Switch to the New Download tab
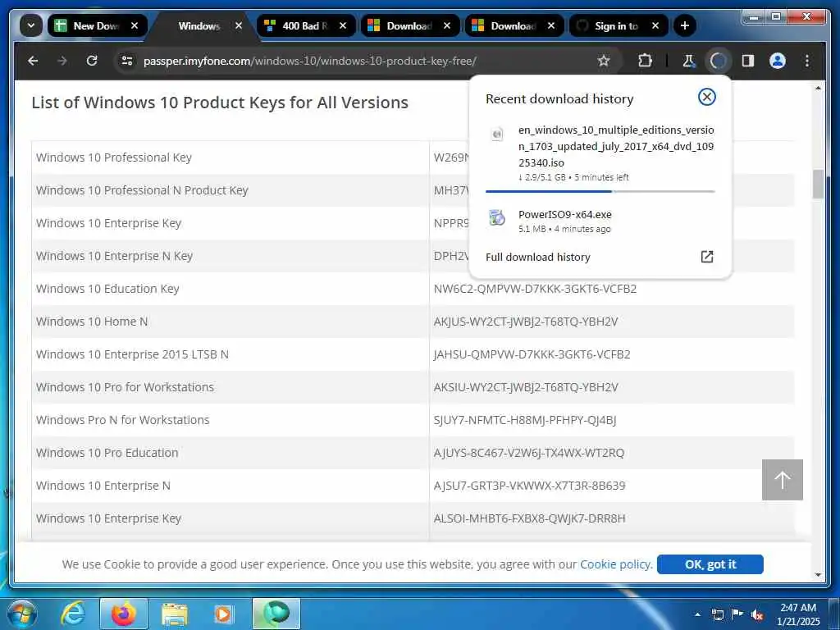840x630 pixels. click(97, 25)
